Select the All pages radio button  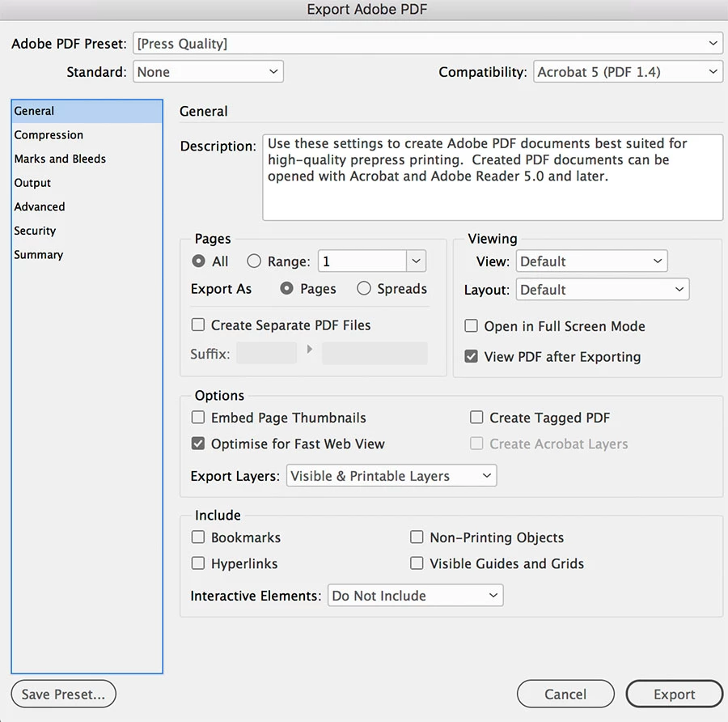click(x=198, y=261)
